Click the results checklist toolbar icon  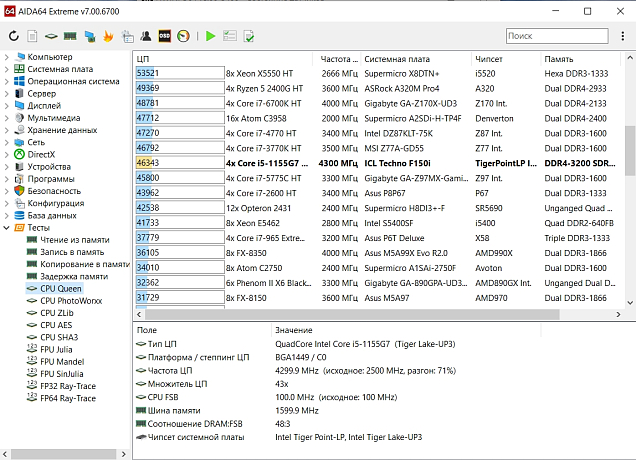[229, 36]
